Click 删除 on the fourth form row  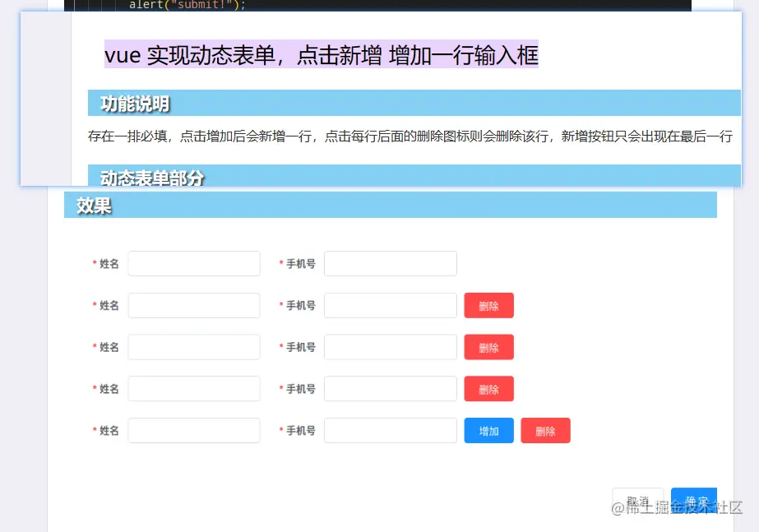pyautogui.click(x=489, y=389)
